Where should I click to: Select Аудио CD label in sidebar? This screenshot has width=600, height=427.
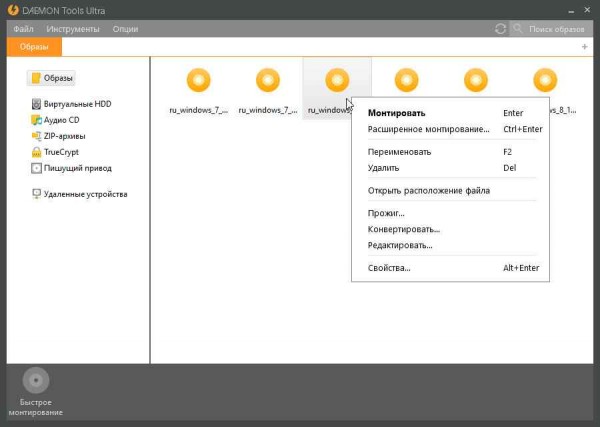62,120
